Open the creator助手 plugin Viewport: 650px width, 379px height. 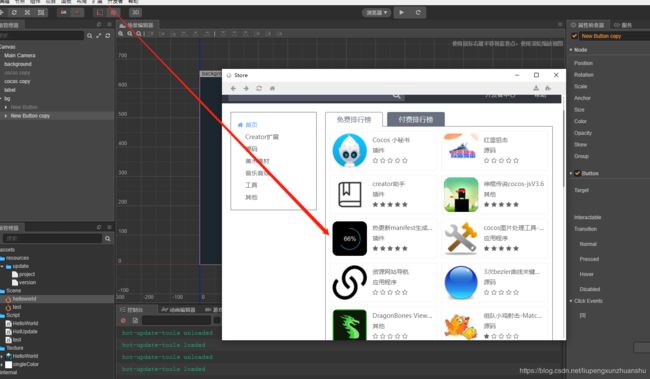tap(382, 194)
